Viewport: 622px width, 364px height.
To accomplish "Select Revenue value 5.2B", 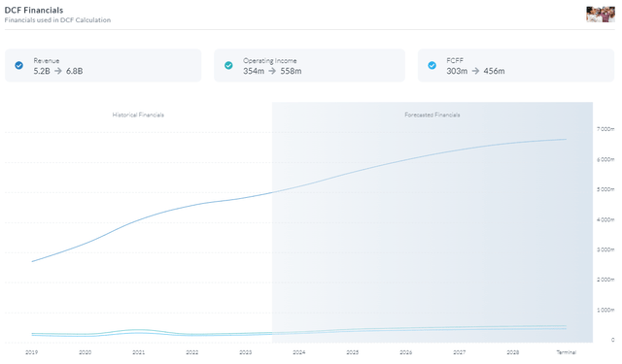I will [42, 71].
